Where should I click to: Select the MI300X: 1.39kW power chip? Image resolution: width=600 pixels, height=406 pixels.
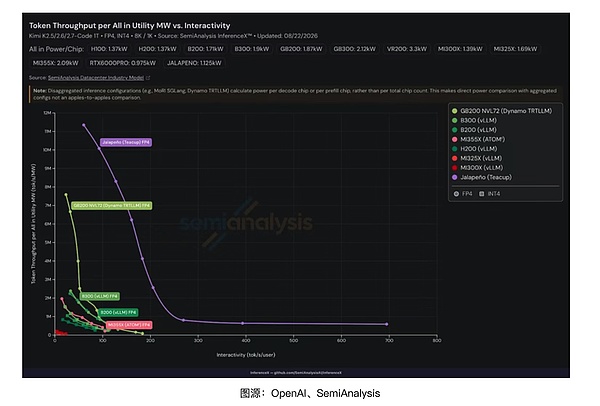click(460, 49)
